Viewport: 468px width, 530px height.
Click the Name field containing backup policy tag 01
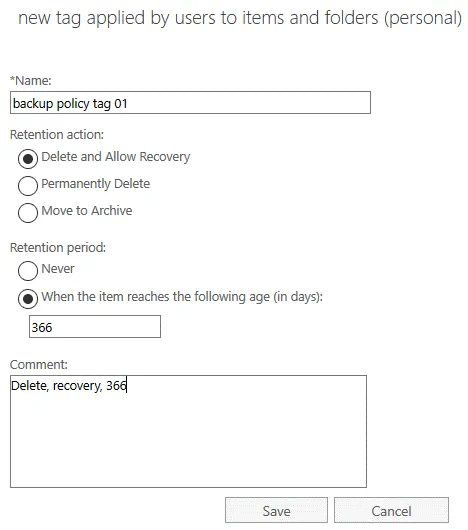pyautogui.click(x=190, y=102)
